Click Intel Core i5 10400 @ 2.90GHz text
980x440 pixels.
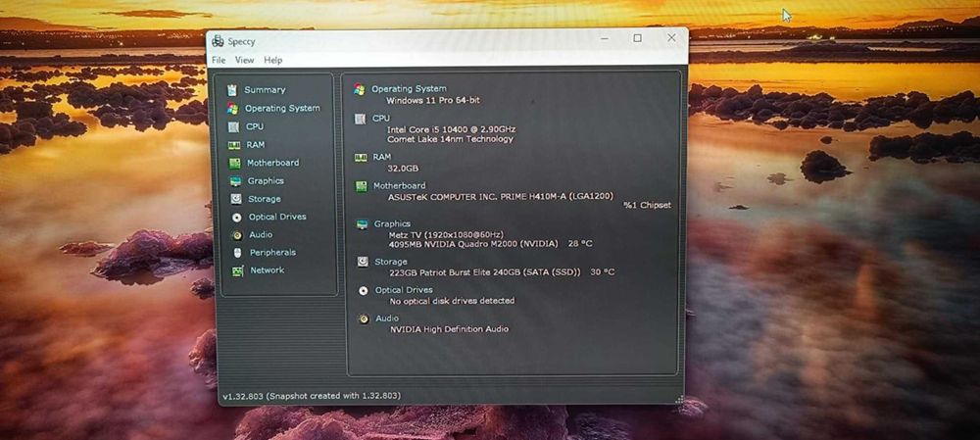coord(451,129)
